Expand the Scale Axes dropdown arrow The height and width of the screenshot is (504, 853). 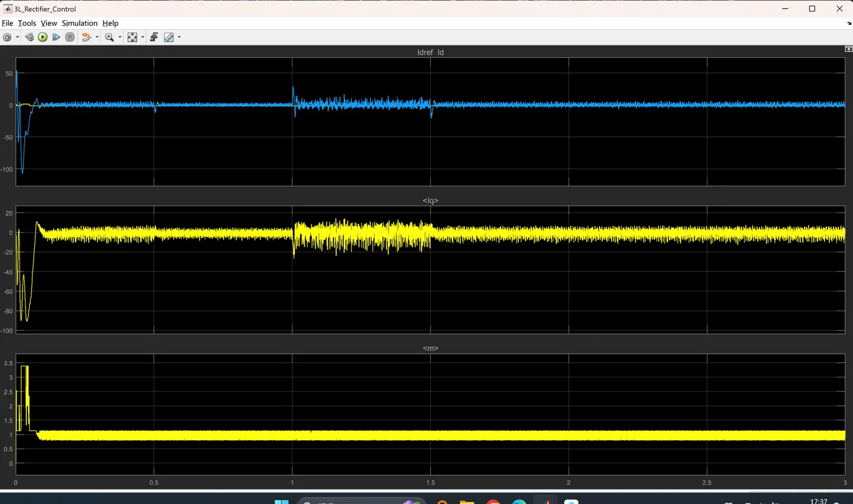(x=143, y=37)
